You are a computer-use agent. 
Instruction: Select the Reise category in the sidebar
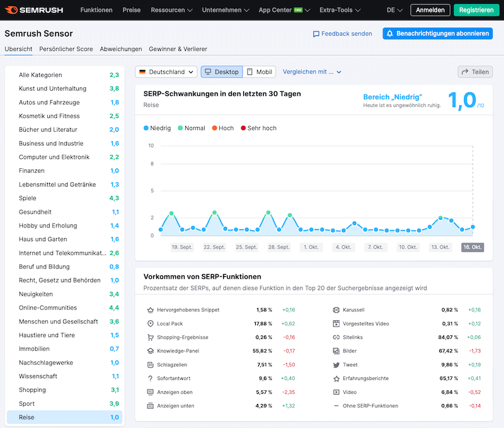(63, 417)
